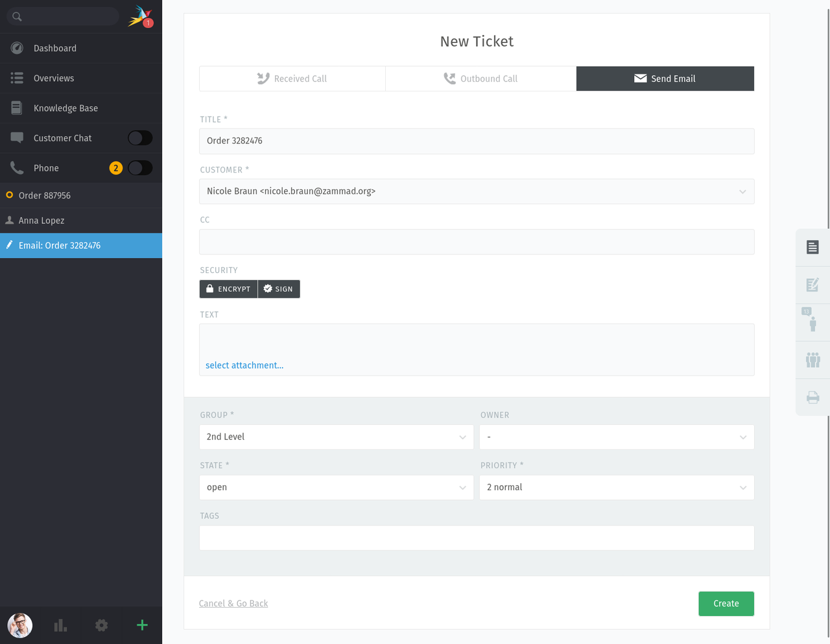Toggle the Customer Chat availability switch
This screenshot has height=644, width=830.
pyautogui.click(x=140, y=137)
